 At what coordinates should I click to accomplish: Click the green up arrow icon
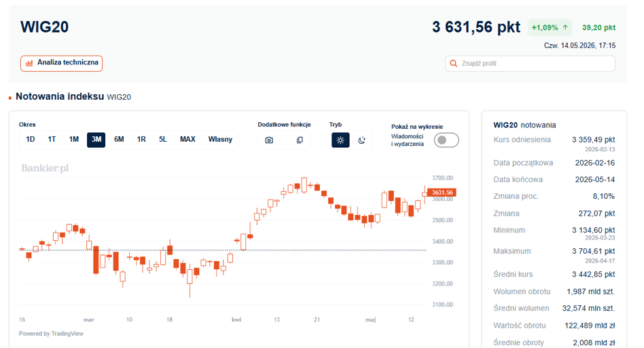(x=566, y=27)
